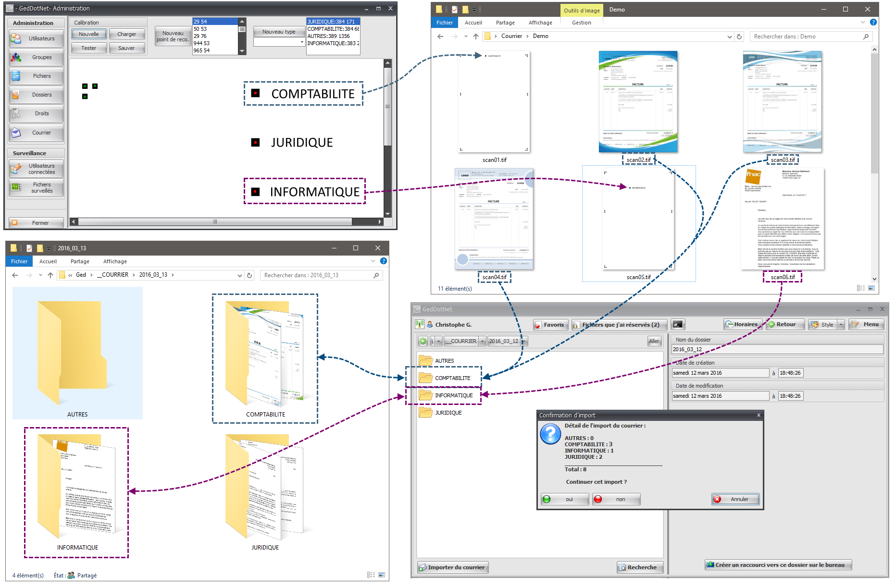896x588 pixels.
Task: Open the Affichage tab in the Demo explorer
Action: coord(540,23)
